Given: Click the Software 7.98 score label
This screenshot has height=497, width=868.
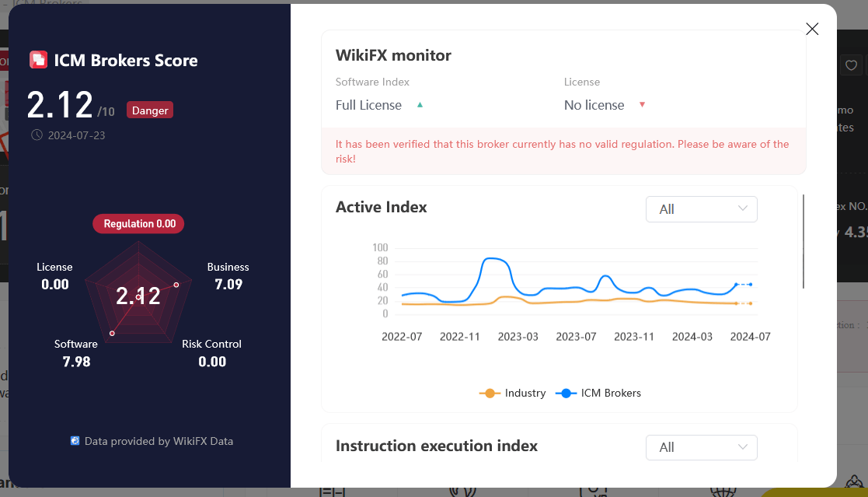Looking at the screenshot, I should point(76,353).
